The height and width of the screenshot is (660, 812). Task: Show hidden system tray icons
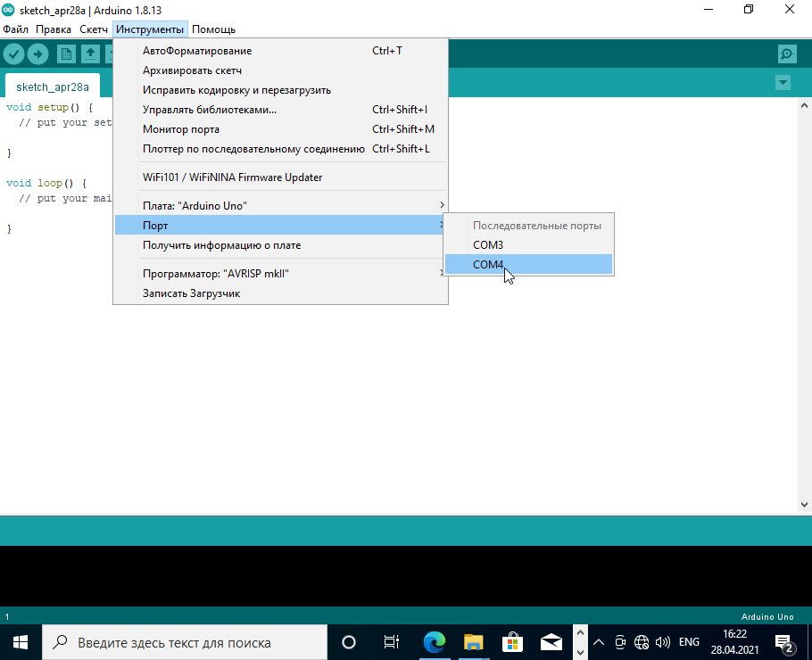point(599,642)
